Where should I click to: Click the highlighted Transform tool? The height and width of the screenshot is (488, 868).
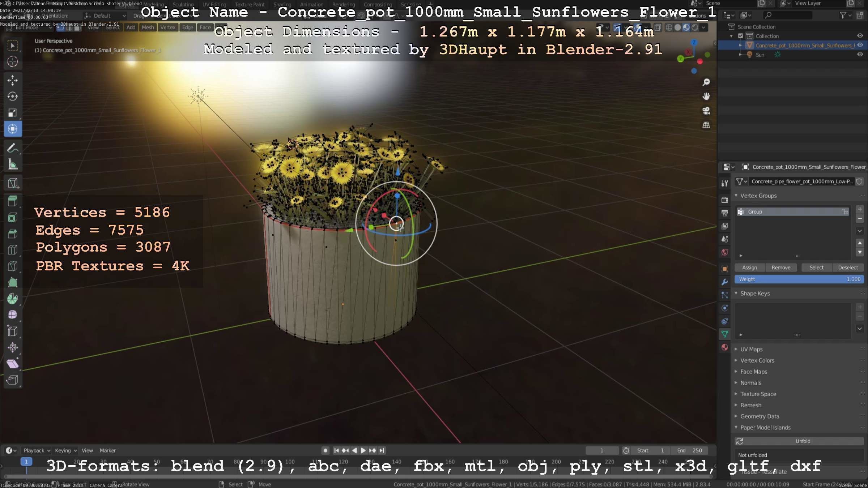coord(13,129)
